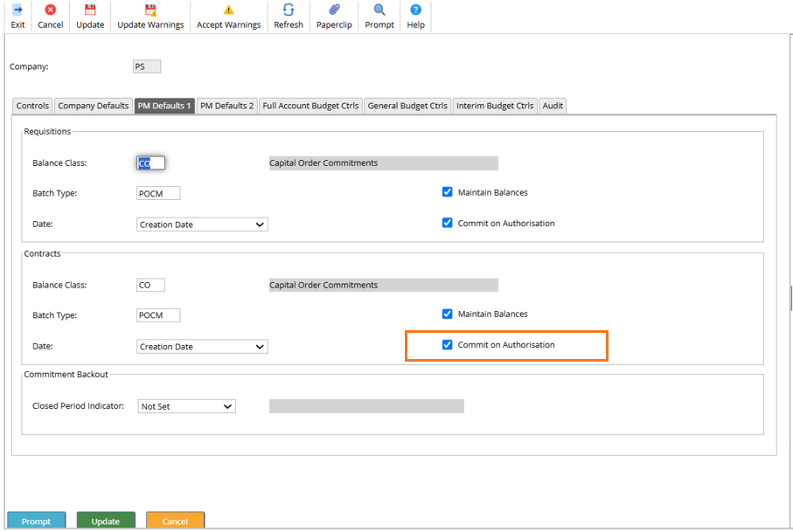Screen dimensions: 793x532
Task: Toggle Requisitions Maintain Balances checkbox
Action: pyautogui.click(x=448, y=192)
